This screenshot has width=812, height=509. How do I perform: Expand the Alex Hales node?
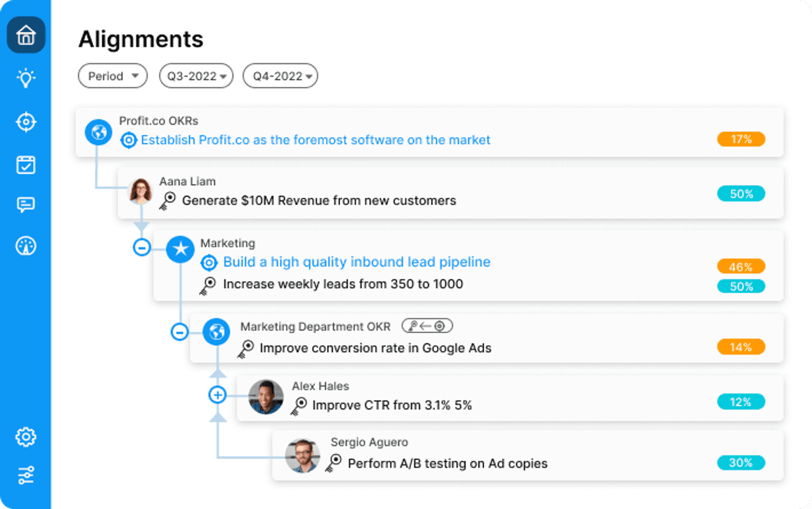[x=218, y=395]
